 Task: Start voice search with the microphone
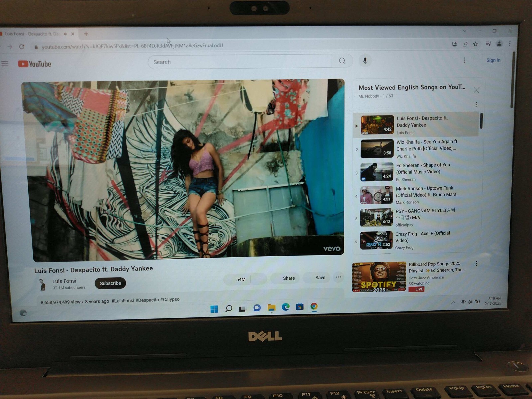coord(365,61)
